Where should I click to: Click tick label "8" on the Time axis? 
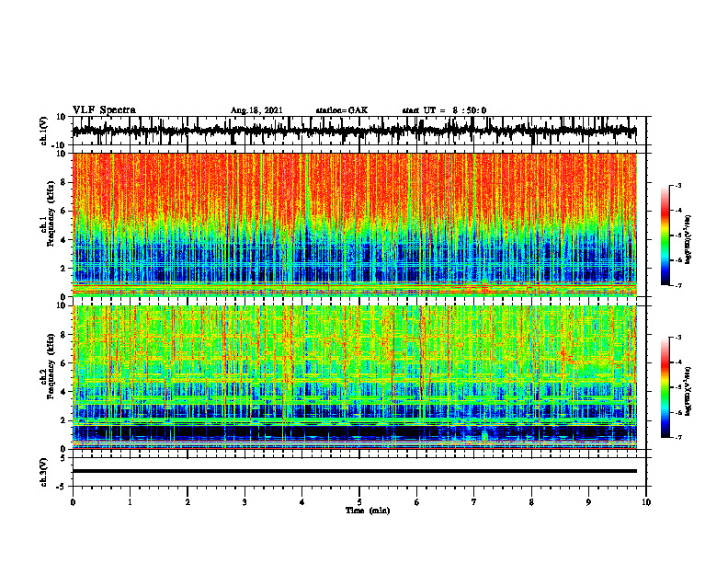pyautogui.click(x=531, y=502)
